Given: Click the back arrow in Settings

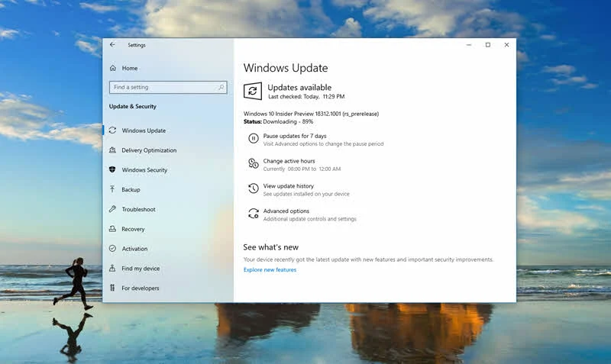Looking at the screenshot, I should 112,45.
